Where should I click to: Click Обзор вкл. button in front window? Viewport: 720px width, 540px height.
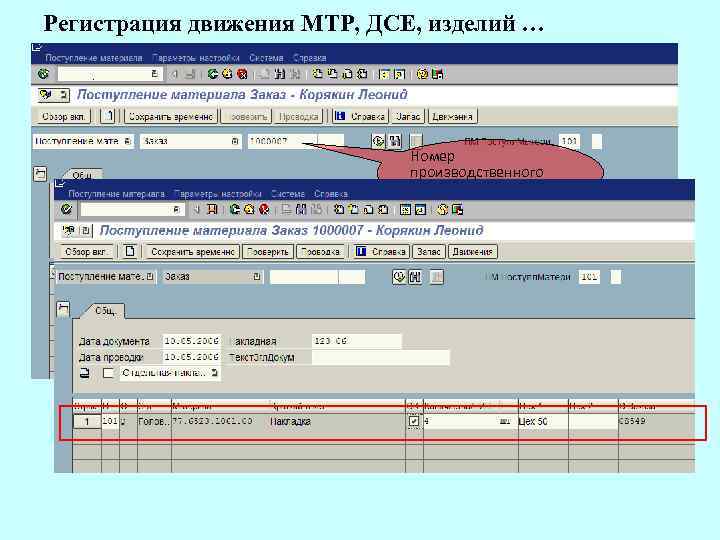(85, 252)
